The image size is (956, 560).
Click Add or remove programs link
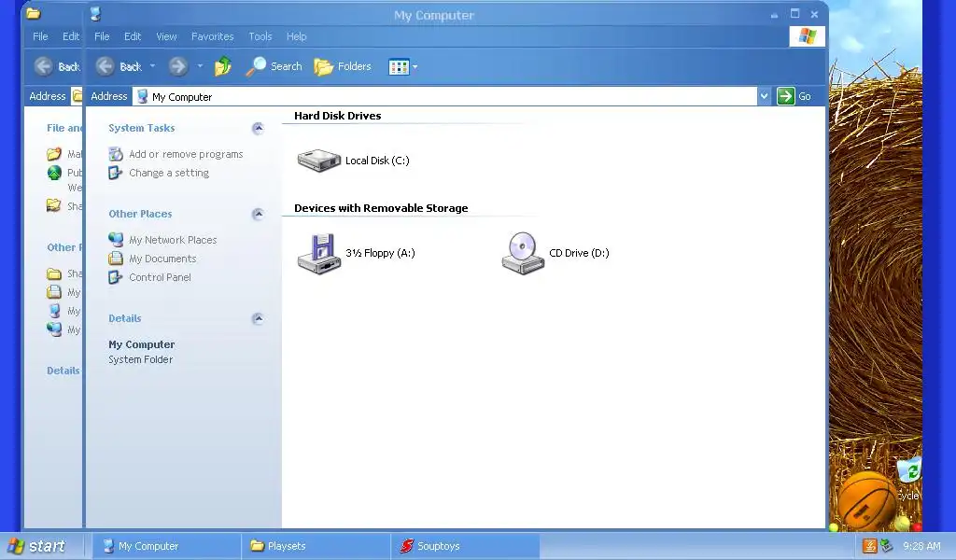[x=186, y=154]
